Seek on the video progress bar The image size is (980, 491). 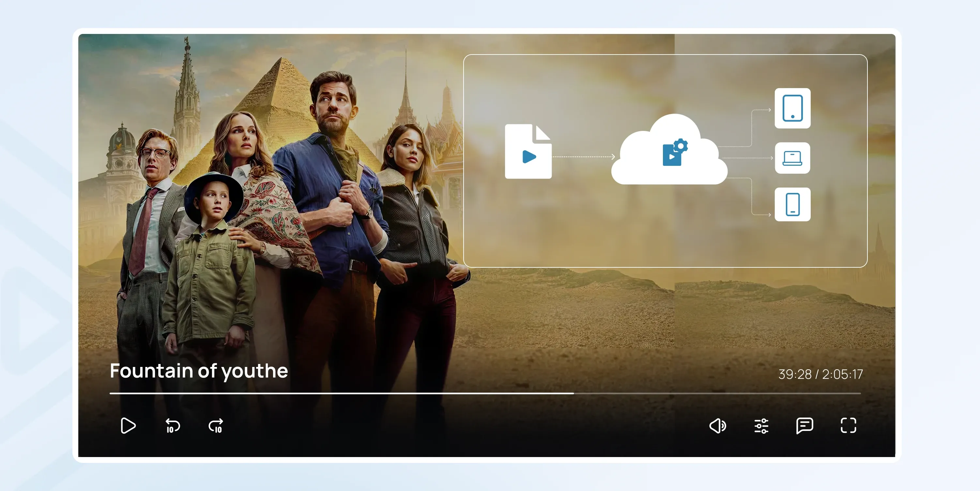coord(485,393)
